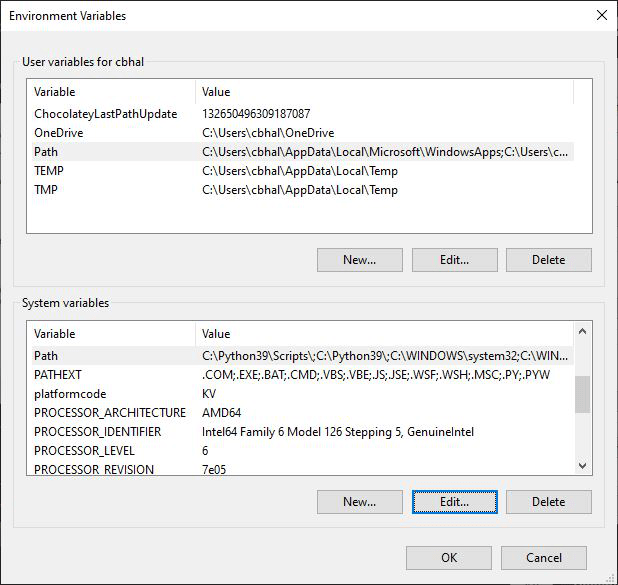Close the Environment Variables dialog
This screenshot has width=618, height=585.
(x=601, y=16)
